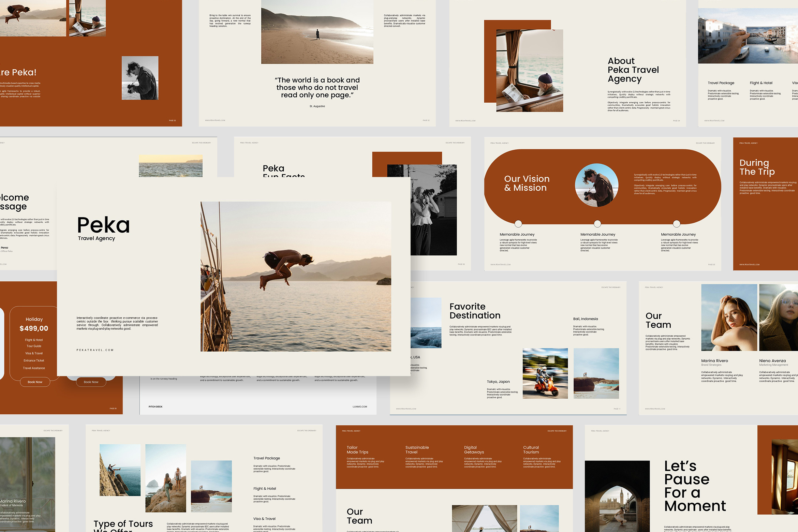Select the old man reading newspaper photo

(529, 71)
